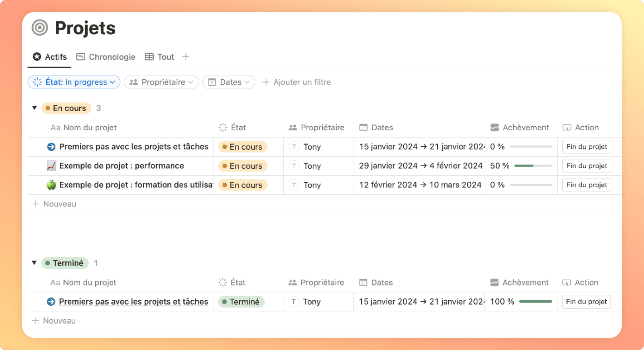Click dates 29 janvier 2024 → 4 février 2024

pyautogui.click(x=421, y=166)
